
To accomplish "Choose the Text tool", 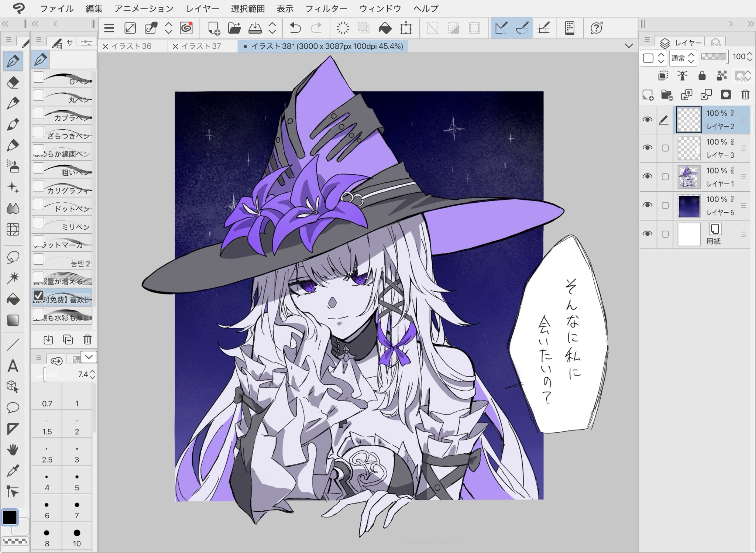I will 13,366.
